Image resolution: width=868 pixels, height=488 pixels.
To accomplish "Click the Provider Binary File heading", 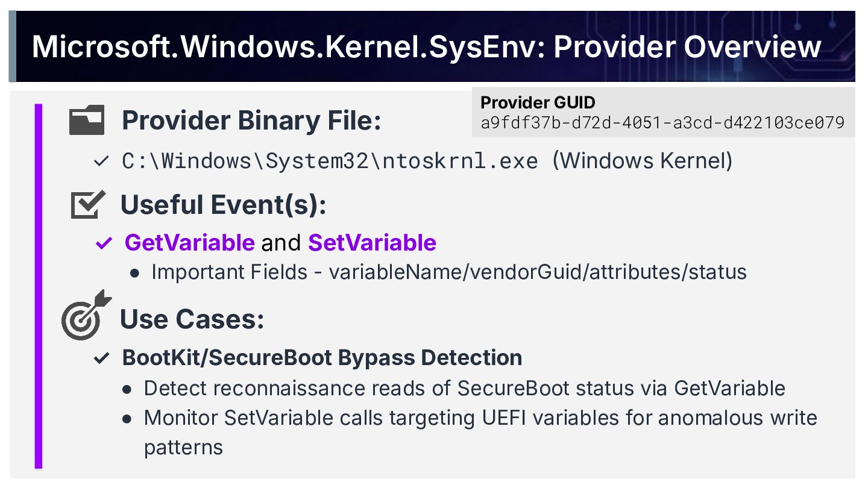I will 251,120.
